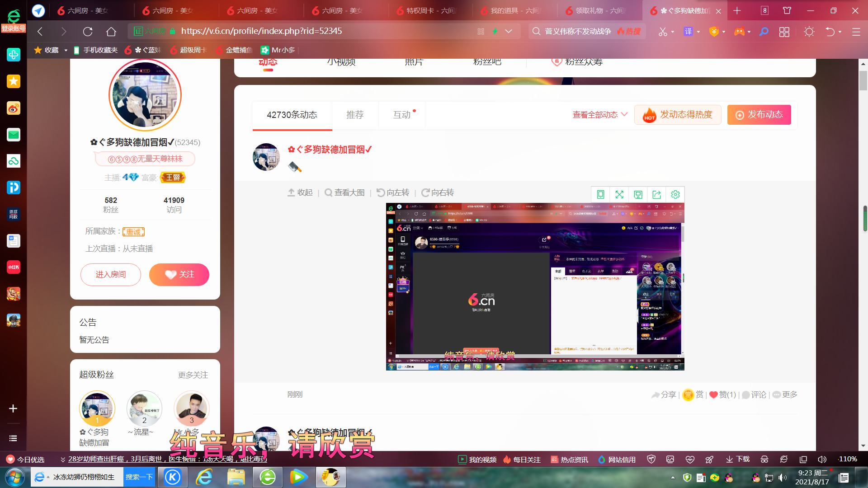Click the 110% zoom level indicator
868x488 pixels.
pyautogui.click(x=848, y=459)
